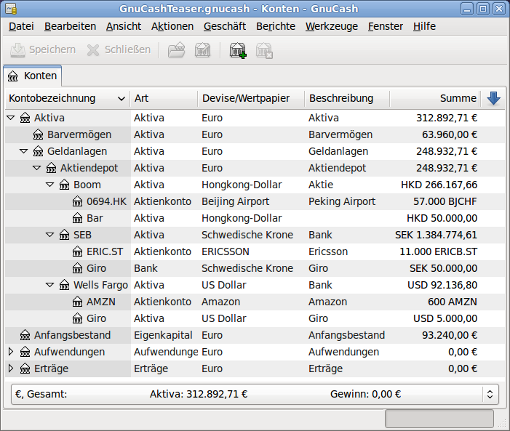Collapse the Geldanlagen tree node
510x431 pixels.
24,151
